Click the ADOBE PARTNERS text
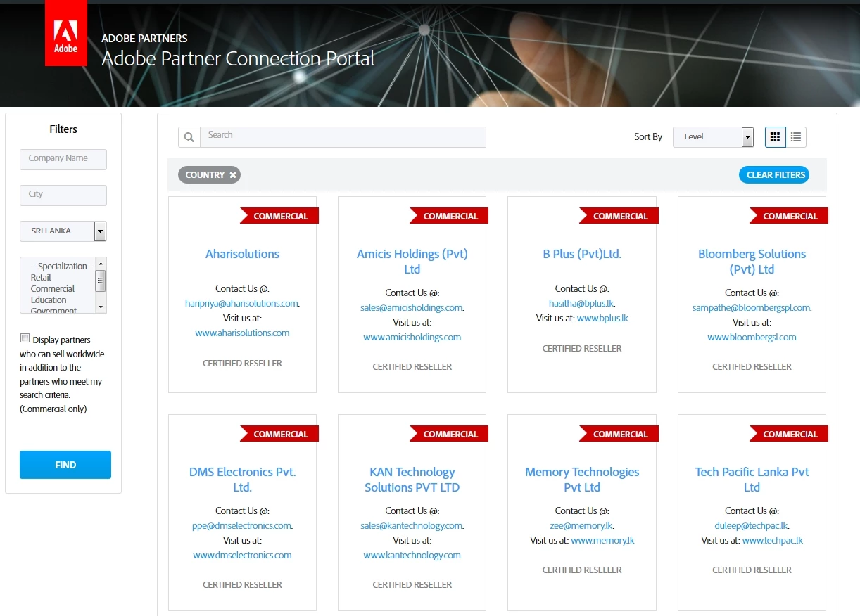 [x=144, y=38]
